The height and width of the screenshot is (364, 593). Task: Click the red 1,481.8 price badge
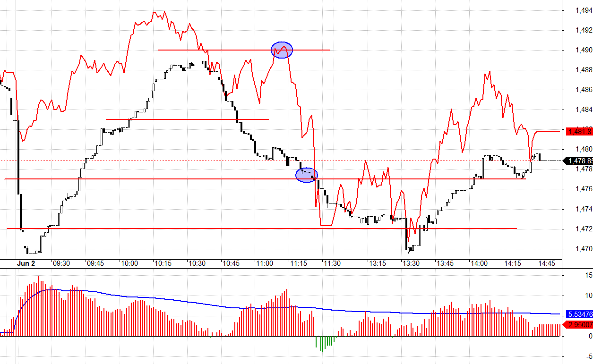point(579,132)
